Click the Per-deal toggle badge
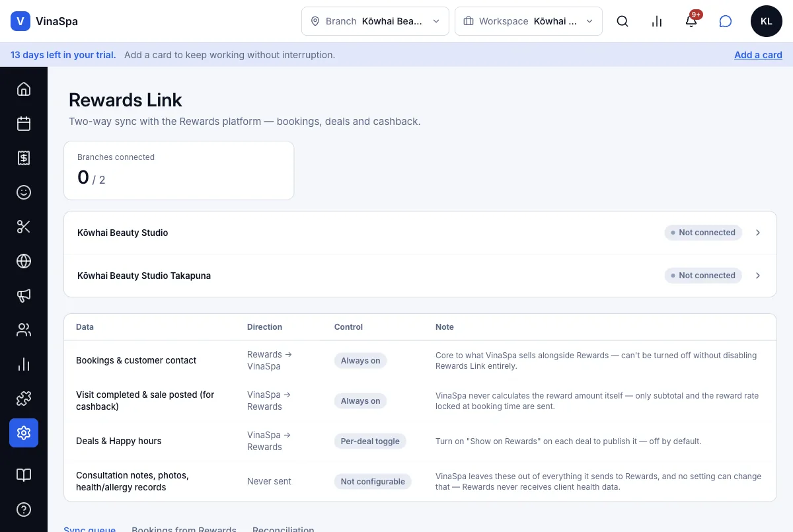Image resolution: width=793 pixels, height=532 pixels. [x=370, y=441]
